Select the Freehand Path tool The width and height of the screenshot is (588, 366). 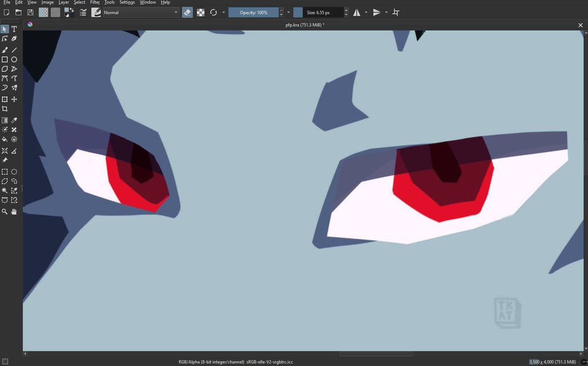(x=14, y=78)
